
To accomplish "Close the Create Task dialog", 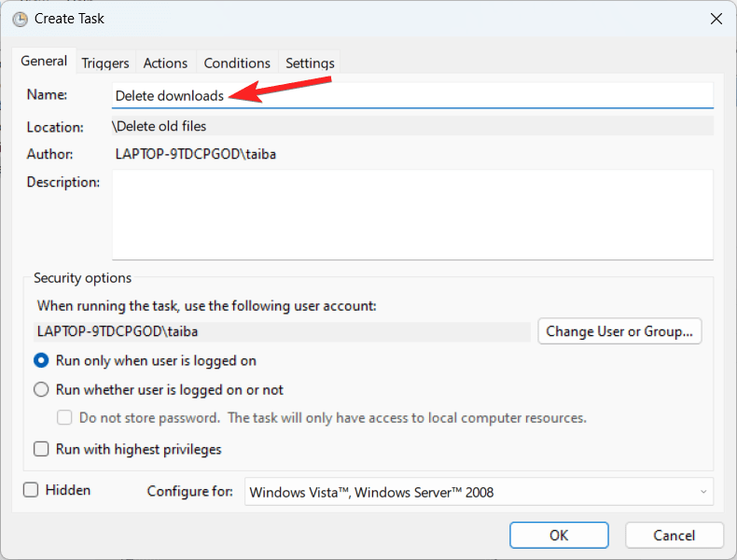I will tap(716, 19).
